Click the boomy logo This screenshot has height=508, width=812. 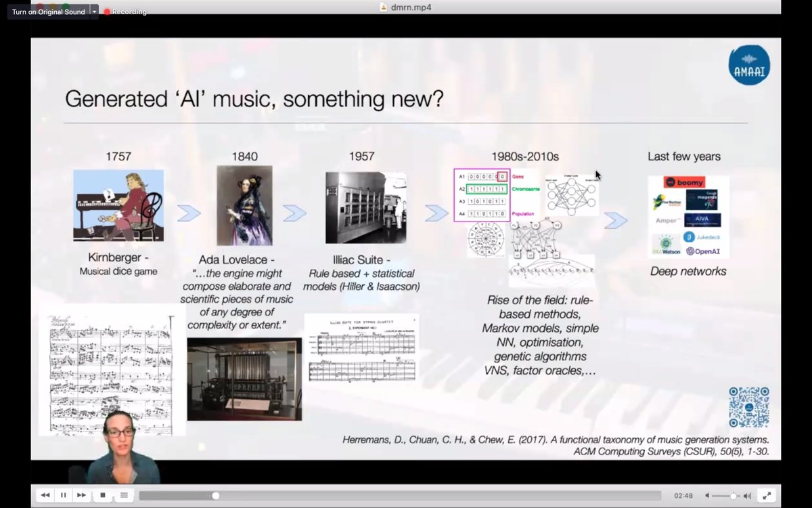tap(684, 182)
